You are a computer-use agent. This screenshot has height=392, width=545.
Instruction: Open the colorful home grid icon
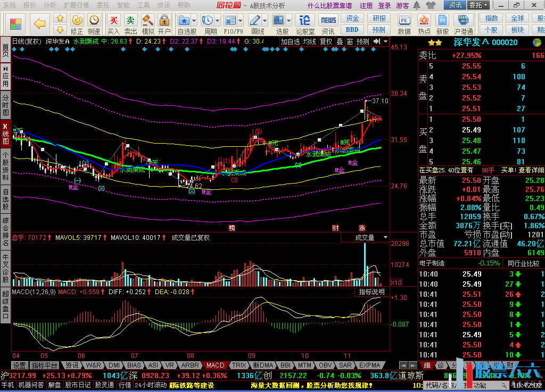[15, 24]
